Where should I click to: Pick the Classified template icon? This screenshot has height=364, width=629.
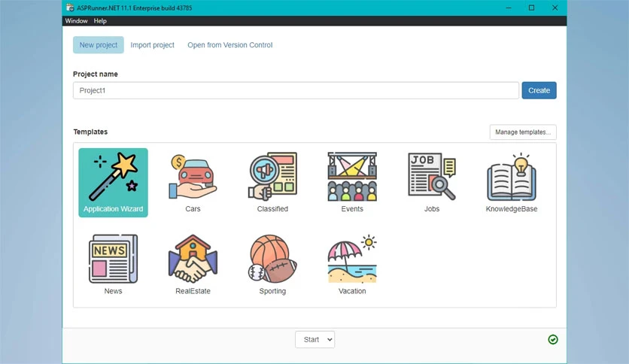[x=272, y=177]
